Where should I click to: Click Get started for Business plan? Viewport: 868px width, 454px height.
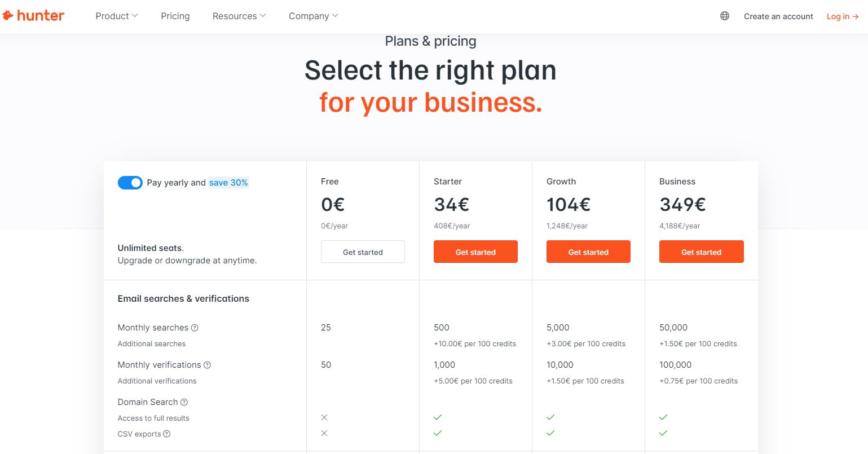pos(701,252)
